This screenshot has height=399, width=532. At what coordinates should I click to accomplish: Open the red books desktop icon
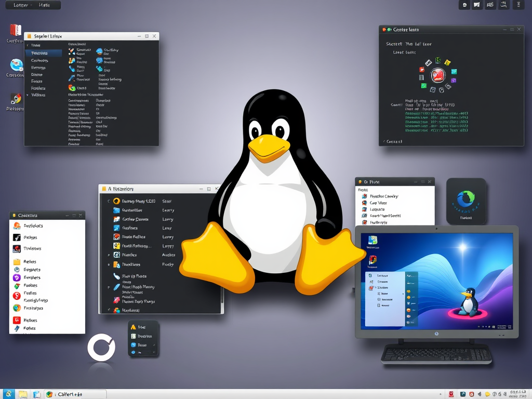tap(15, 30)
